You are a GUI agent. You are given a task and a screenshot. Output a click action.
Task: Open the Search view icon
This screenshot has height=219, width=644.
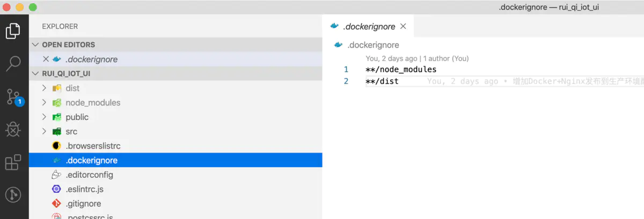pos(13,64)
